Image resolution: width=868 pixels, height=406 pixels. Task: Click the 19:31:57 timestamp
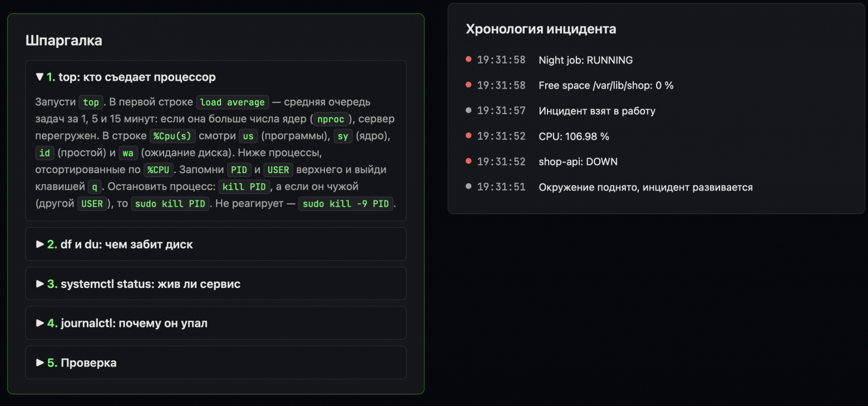[x=501, y=111]
